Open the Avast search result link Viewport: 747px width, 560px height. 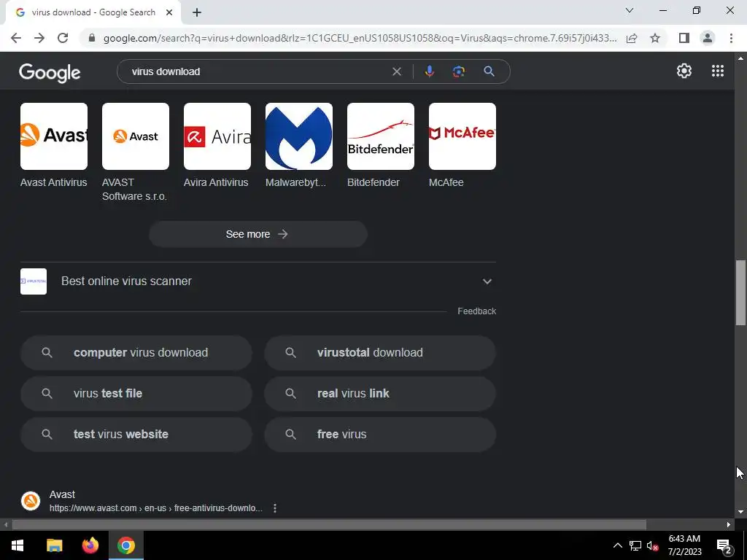coord(156,508)
